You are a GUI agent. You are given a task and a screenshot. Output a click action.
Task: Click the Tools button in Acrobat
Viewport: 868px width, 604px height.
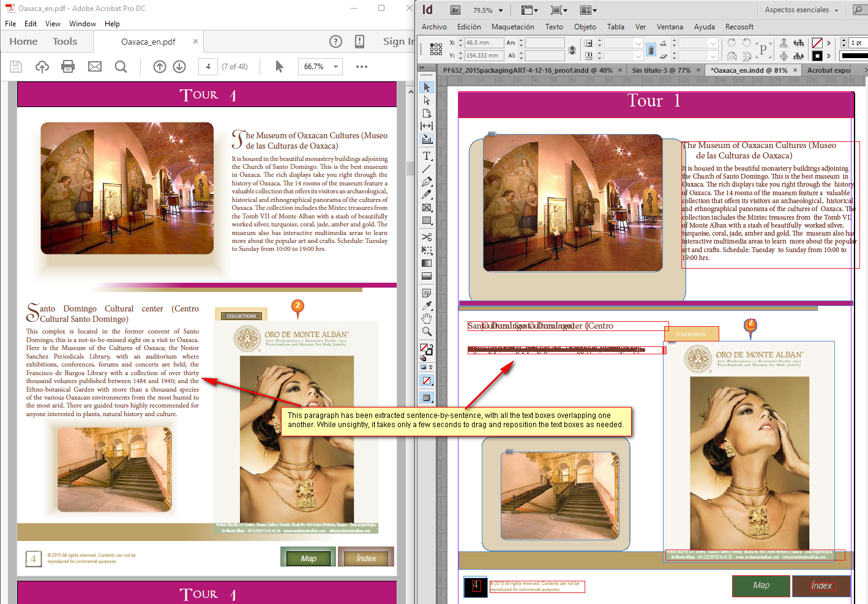[x=65, y=42]
